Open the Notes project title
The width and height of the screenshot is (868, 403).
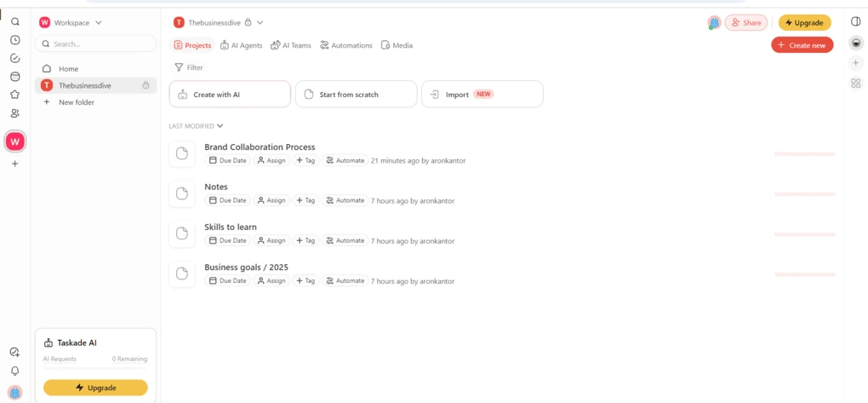coord(216,187)
